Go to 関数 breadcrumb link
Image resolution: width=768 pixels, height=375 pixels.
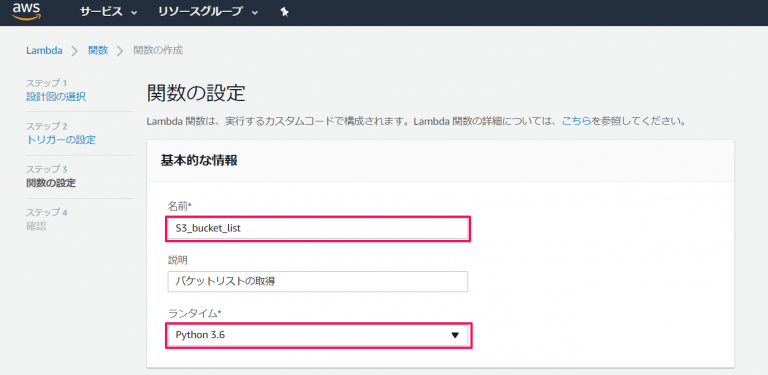click(98, 50)
